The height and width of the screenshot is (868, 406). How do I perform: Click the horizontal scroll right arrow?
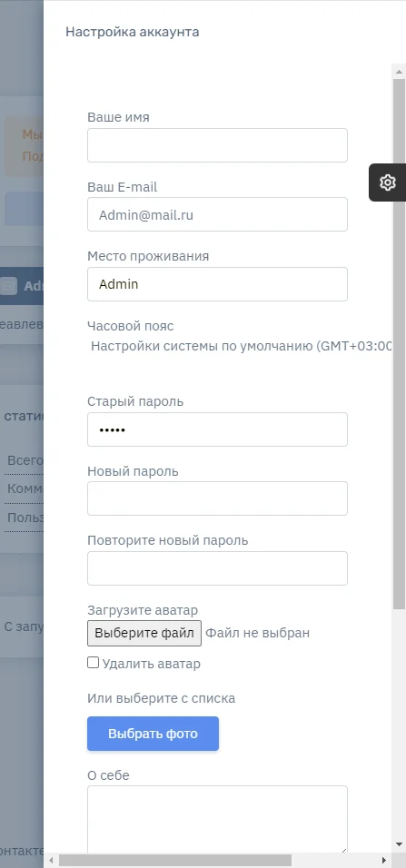pos(384,860)
